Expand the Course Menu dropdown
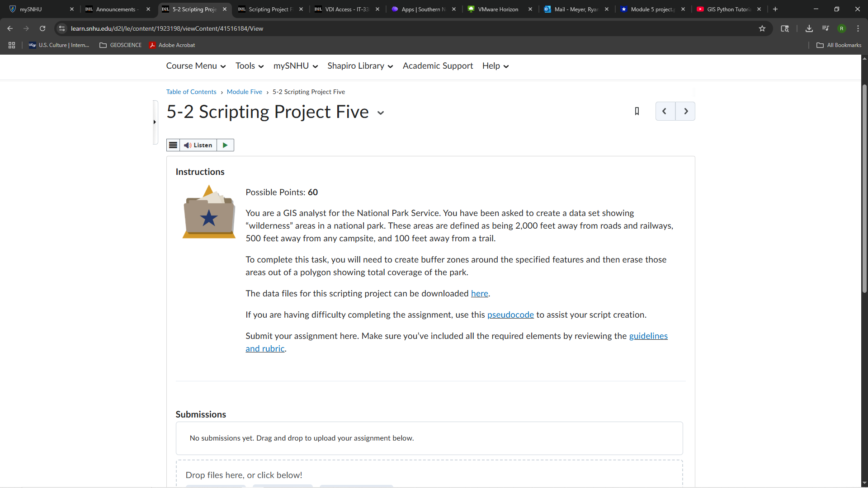 [x=195, y=66]
